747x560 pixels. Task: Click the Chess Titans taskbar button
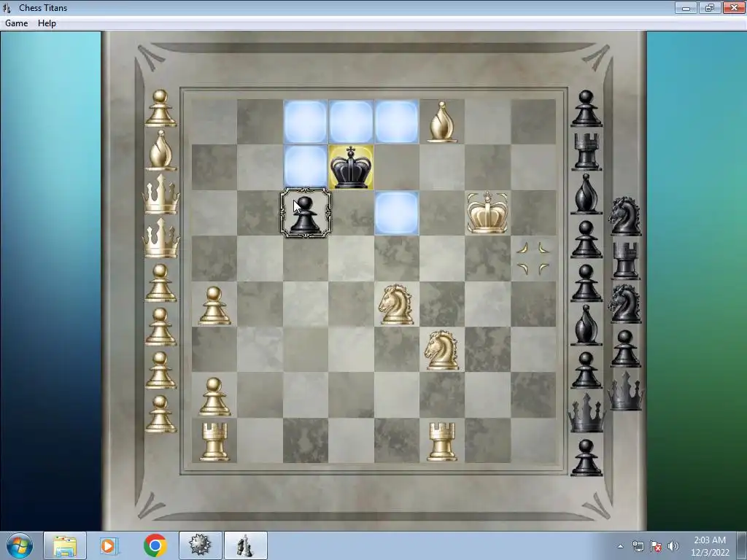pyautogui.click(x=245, y=545)
